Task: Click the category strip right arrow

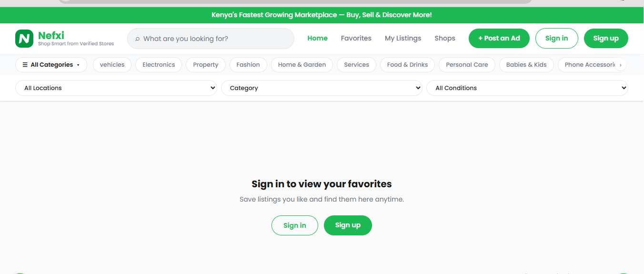Action: pyautogui.click(x=620, y=65)
